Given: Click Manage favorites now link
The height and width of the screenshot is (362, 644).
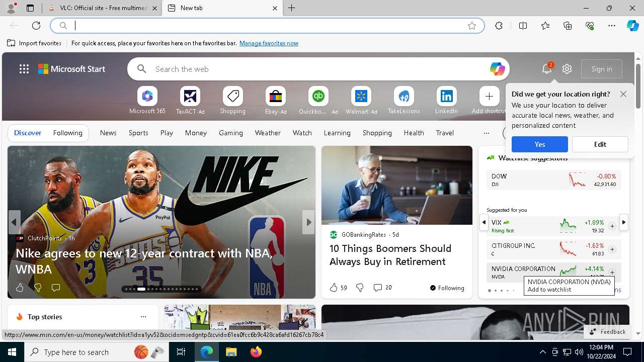Looking at the screenshot, I should [269, 43].
